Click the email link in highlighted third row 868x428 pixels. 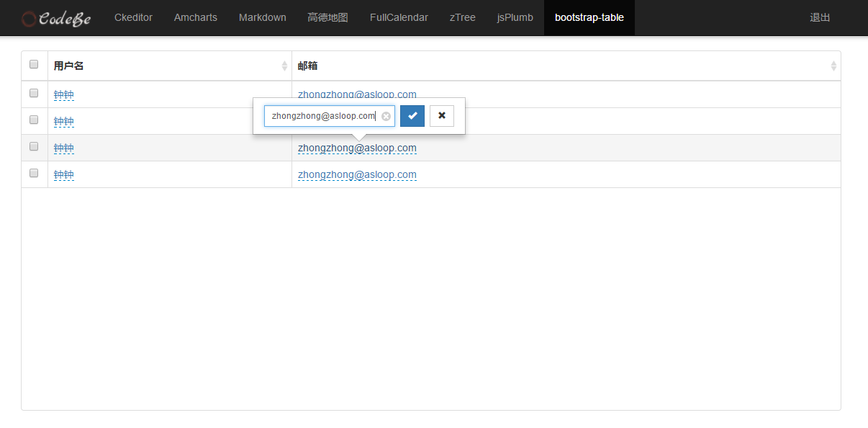[357, 148]
